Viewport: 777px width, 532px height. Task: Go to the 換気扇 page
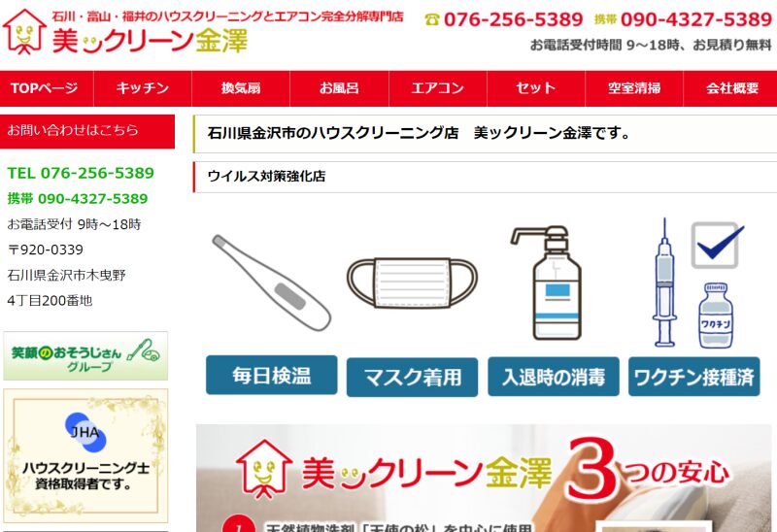(241, 88)
